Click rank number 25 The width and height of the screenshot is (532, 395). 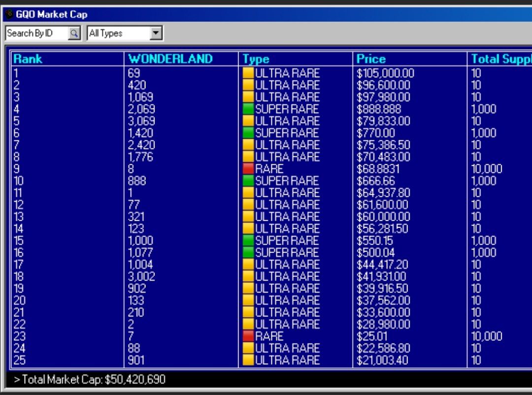click(19, 360)
